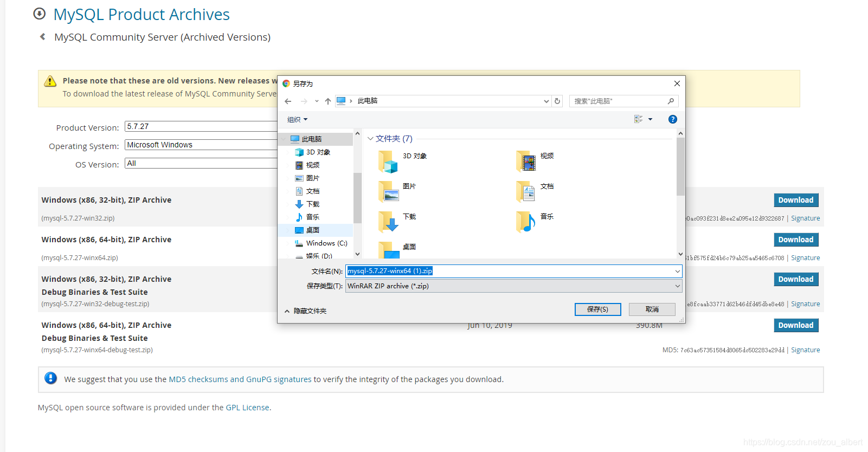Screen dimensions: 868x452
Task: Open MD5 checksums and GnuPG signatures link
Action: 240,379
